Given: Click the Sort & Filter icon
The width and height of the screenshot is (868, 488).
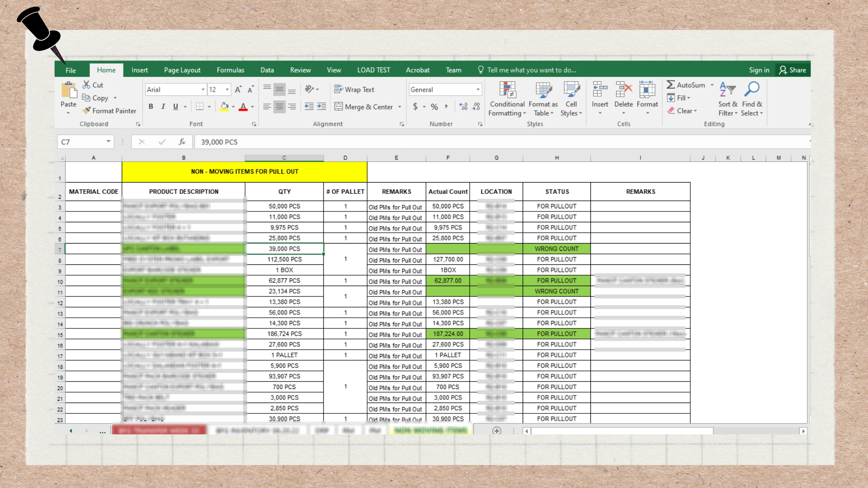Looking at the screenshot, I should point(727,89).
